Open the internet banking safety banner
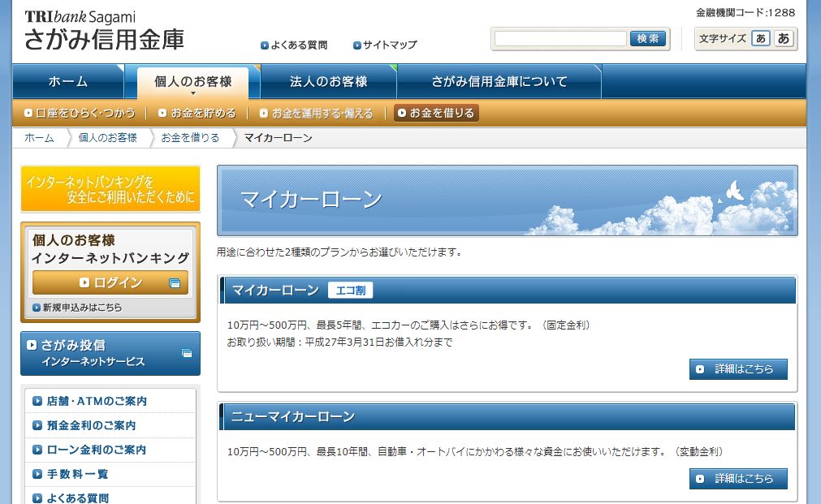 pos(110,189)
